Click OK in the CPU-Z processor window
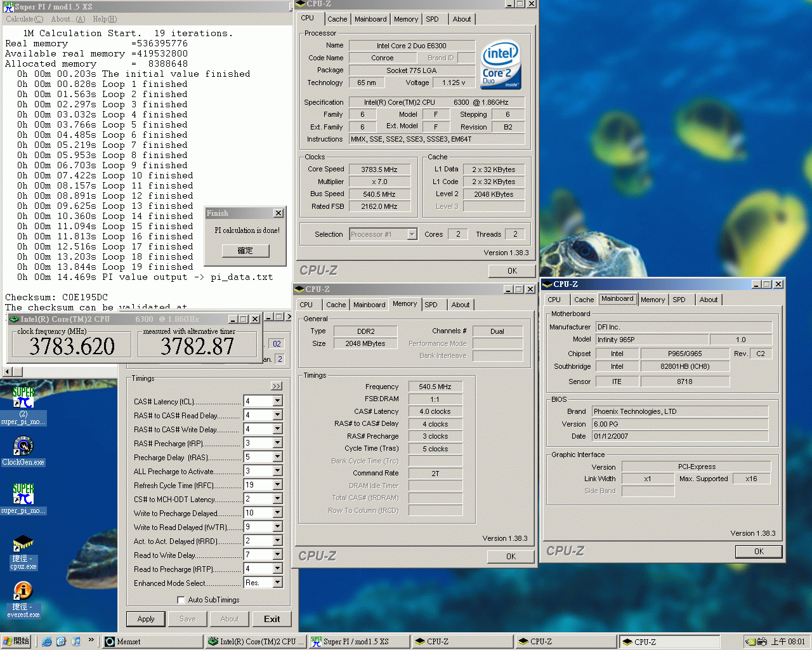The image size is (812, 650). [x=512, y=271]
